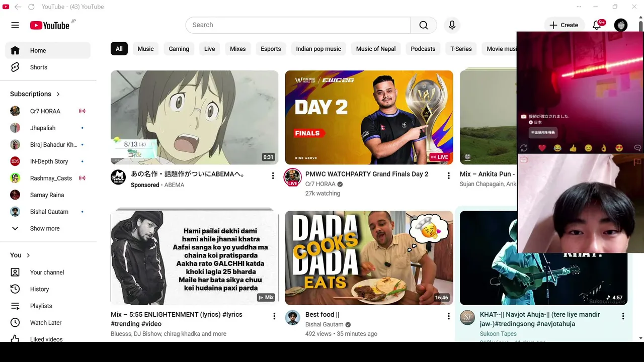Open the Samay Raina subscription
Screen dimensions: 644x362
pos(48,195)
